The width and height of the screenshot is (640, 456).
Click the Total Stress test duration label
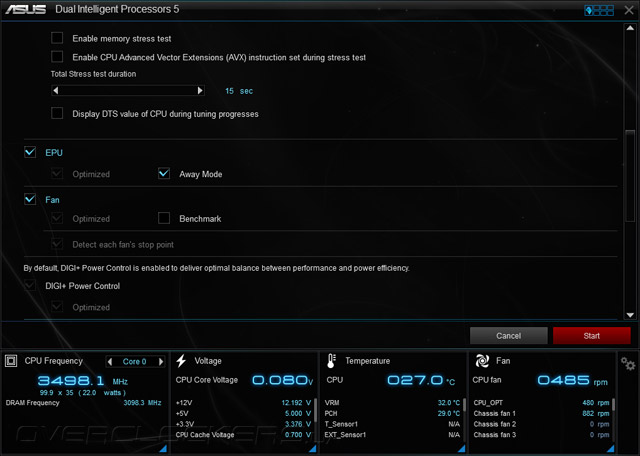click(93, 74)
